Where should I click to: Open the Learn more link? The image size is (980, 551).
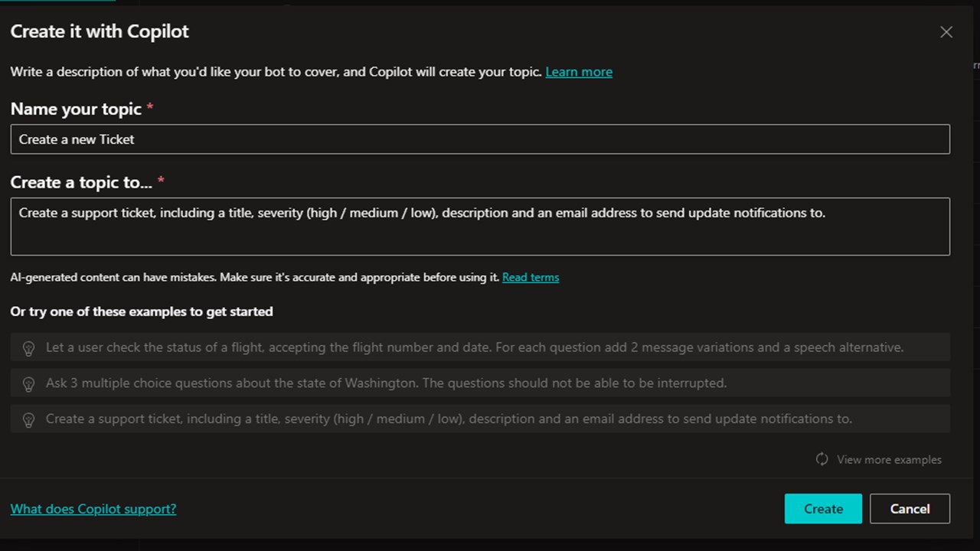578,72
